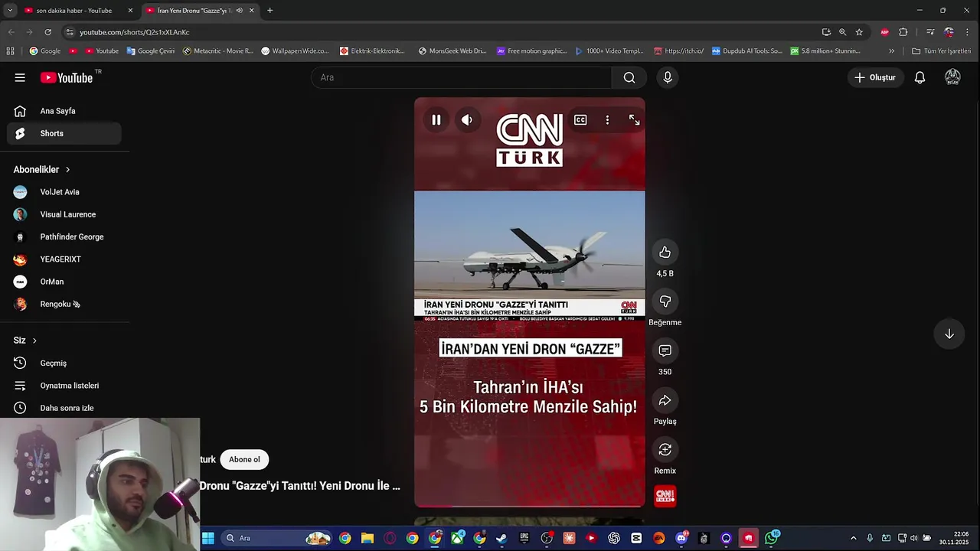Open OrMan channel subscription
Viewport: 980px width, 551px height.
click(64, 282)
